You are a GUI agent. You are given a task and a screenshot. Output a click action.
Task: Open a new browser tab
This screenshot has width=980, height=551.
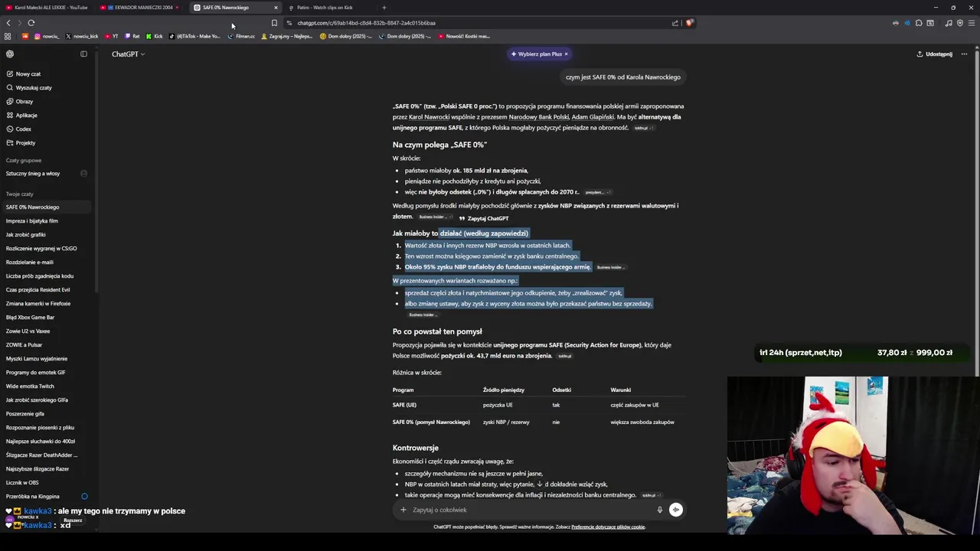point(384,8)
